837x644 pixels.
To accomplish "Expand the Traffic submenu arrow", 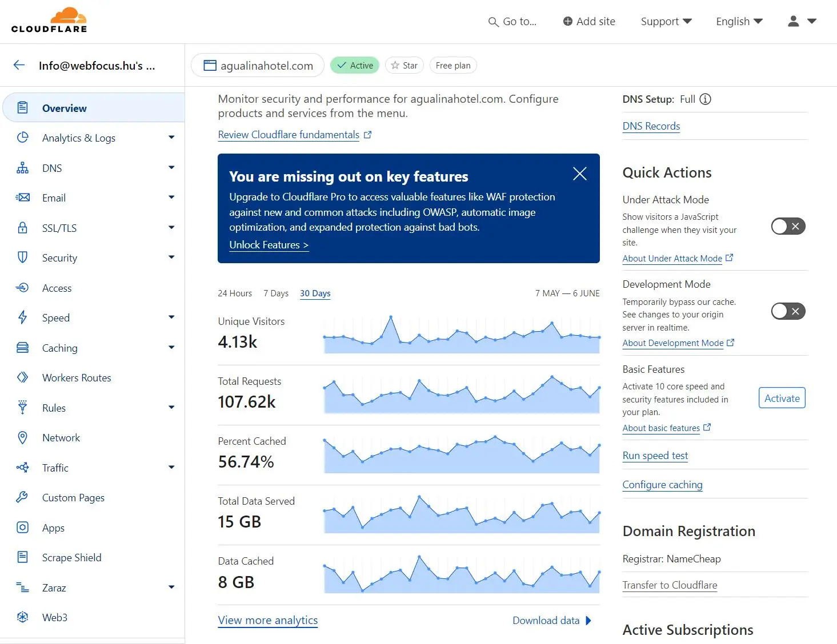I will tap(171, 467).
